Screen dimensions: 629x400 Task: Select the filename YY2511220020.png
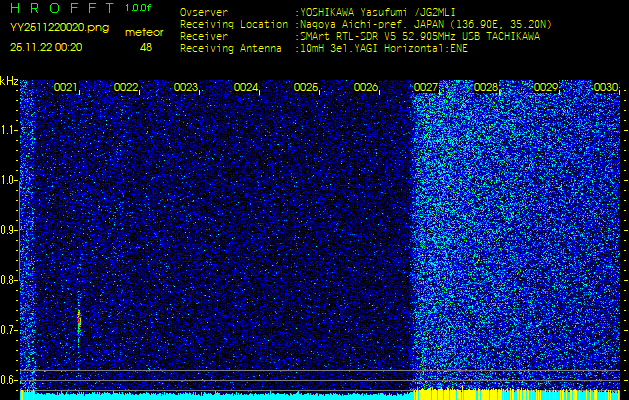(x=59, y=28)
